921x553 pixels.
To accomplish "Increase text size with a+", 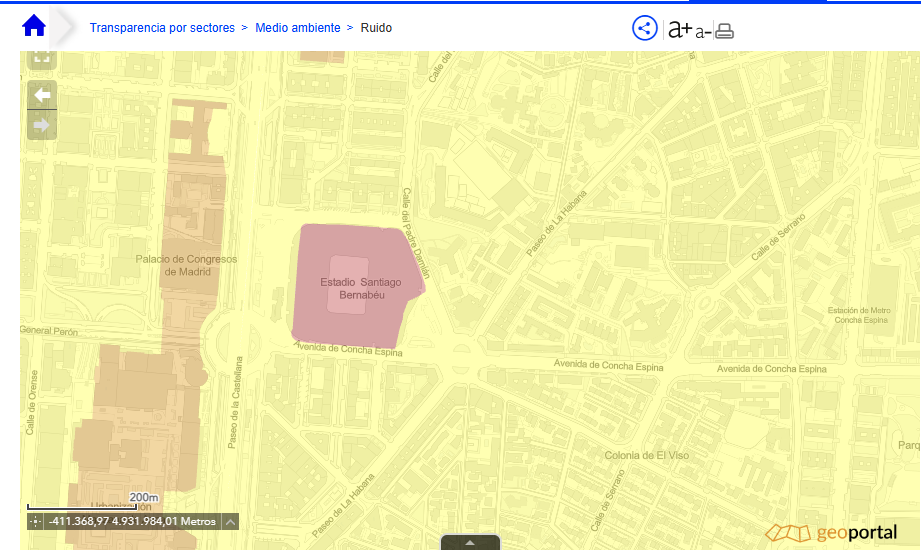I will [x=680, y=28].
